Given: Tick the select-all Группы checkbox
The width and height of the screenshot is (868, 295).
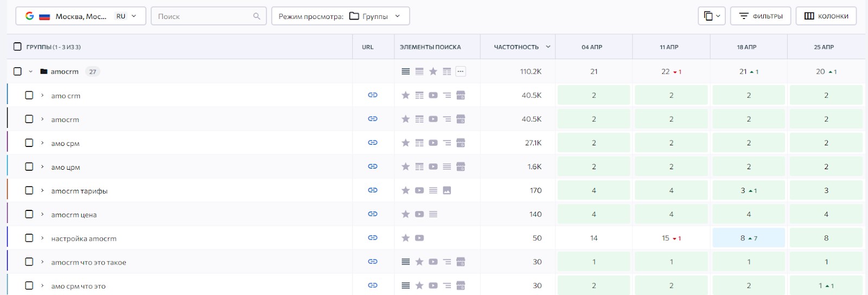Looking at the screenshot, I should [17, 47].
